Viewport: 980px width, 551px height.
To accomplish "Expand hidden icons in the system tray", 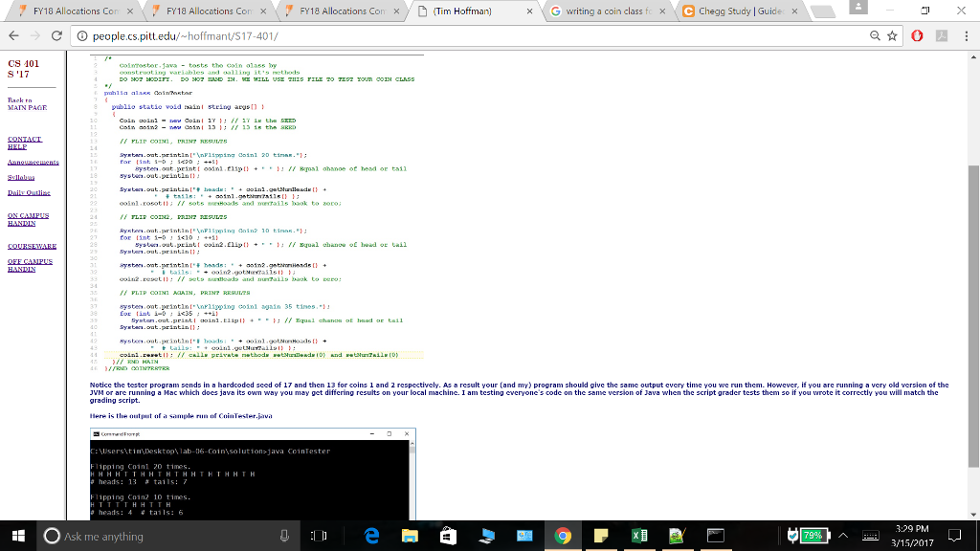I will [x=844, y=537].
